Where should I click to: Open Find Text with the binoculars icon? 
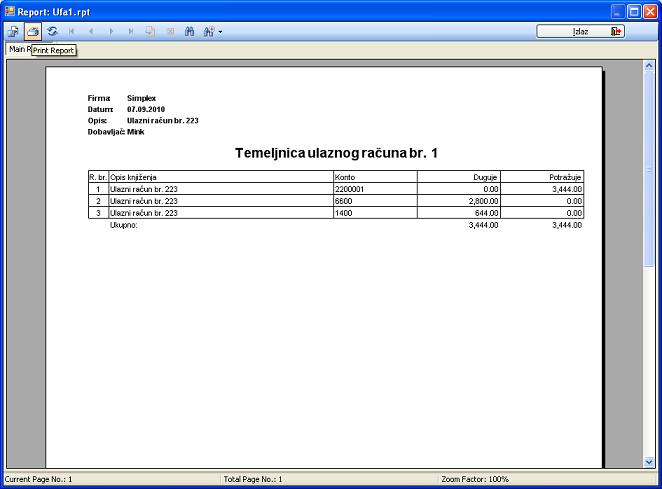pyautogui.click(x=189, y=32)
